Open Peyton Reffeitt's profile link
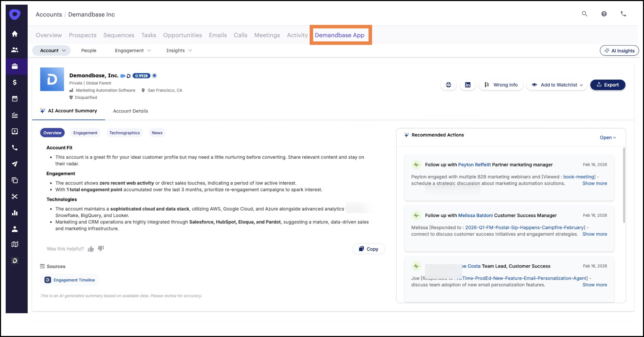644x337 pixels. [x=474, y=165]
